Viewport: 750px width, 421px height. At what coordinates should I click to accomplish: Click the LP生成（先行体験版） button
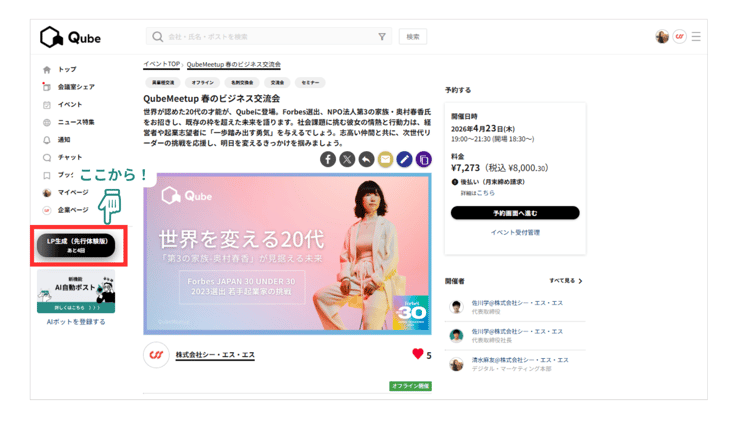point(76,245)
